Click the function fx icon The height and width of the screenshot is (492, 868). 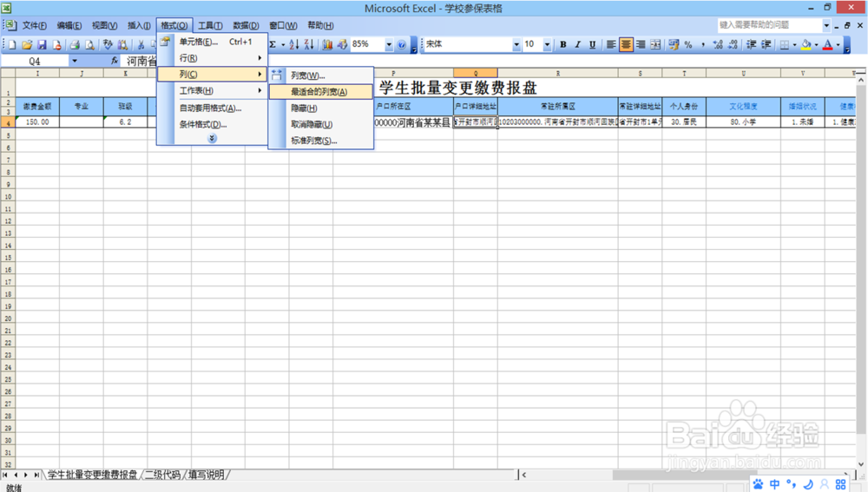(115, 61)
